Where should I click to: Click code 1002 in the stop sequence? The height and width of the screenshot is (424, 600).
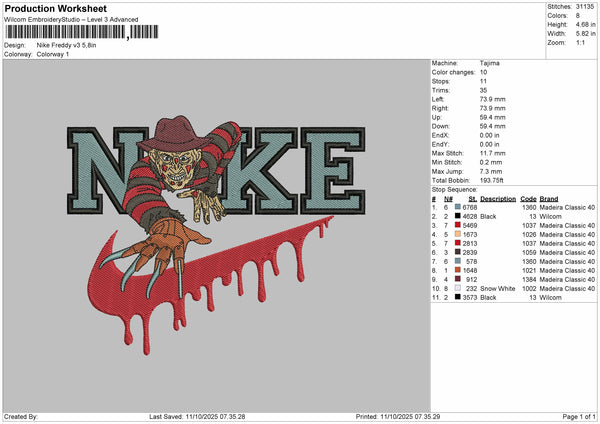[529, 288]
